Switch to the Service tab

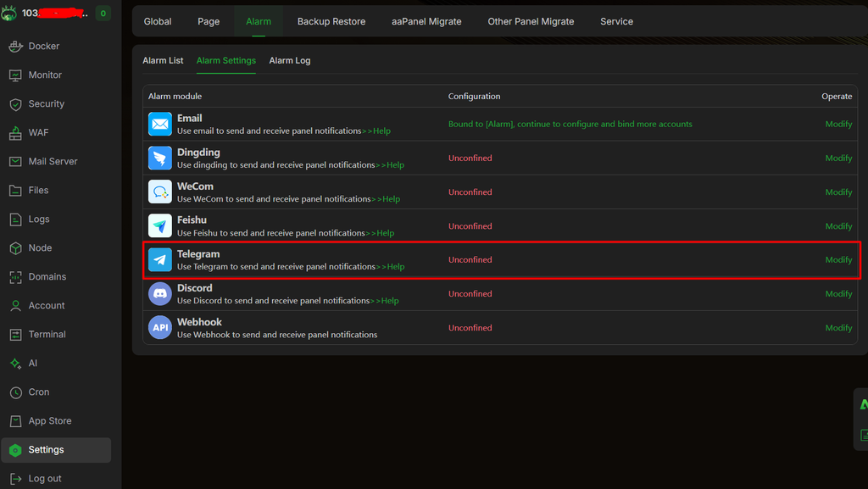[617, 21]
